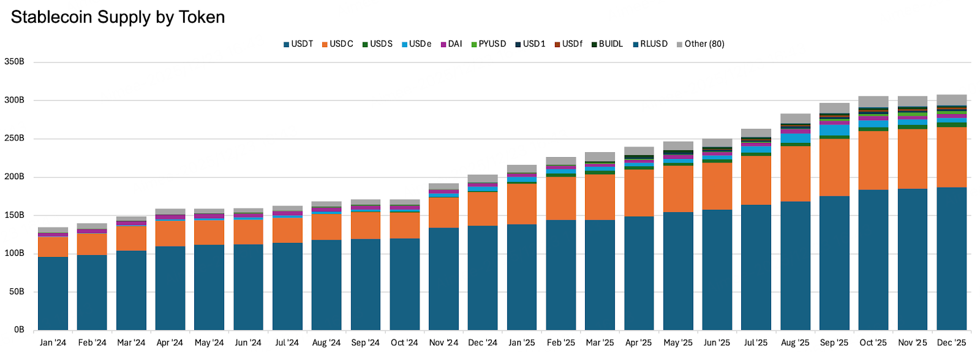The image size is (980, 352).
Task: Click the gray Other segment for Sep '25
Action: pos(834,108)
